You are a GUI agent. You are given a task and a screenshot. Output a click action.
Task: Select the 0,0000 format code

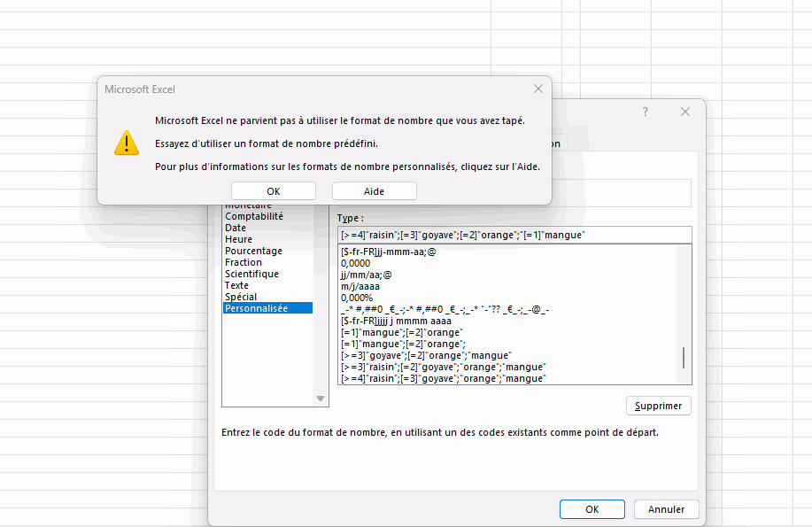click(356, 263)
